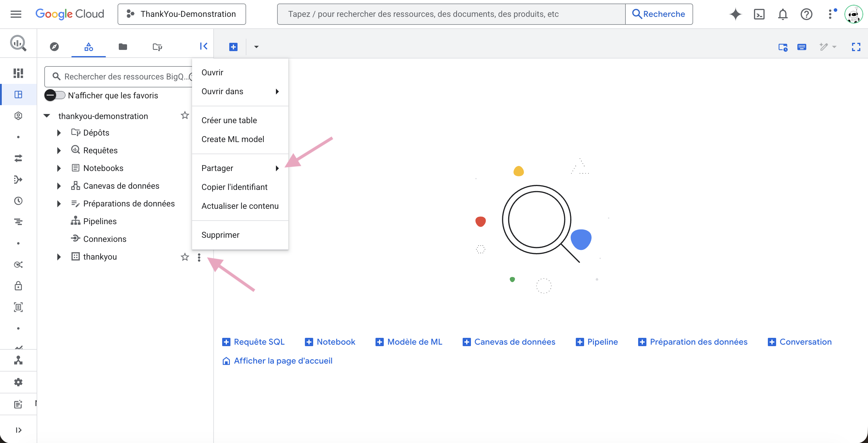Open dropdown arrow next to new tab button
Screen dimensions: 868x443
pyautogui.click(x=256, y=47)
